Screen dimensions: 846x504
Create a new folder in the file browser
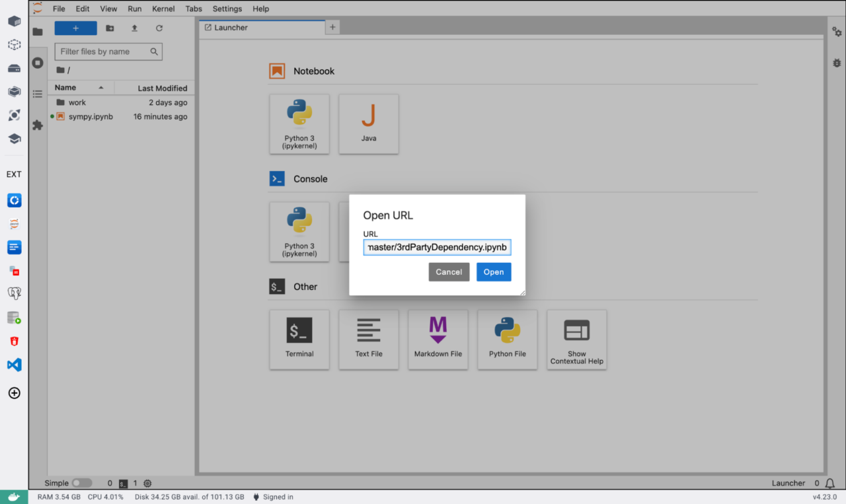110,28
